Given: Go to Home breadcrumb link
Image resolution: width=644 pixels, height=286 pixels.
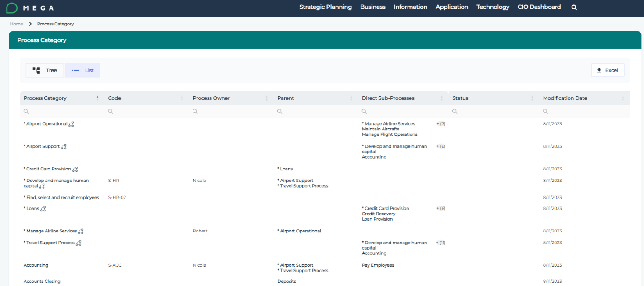Looking at the screenshot, I should click(16, 24).
